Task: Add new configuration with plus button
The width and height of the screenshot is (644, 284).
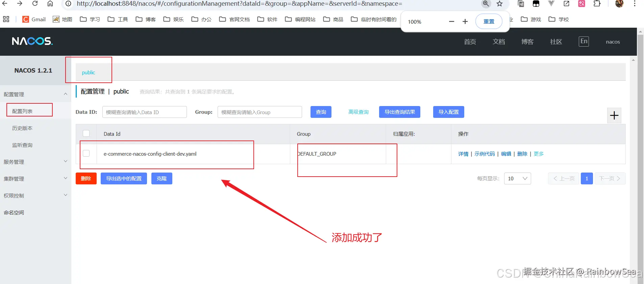Action: 614,115
